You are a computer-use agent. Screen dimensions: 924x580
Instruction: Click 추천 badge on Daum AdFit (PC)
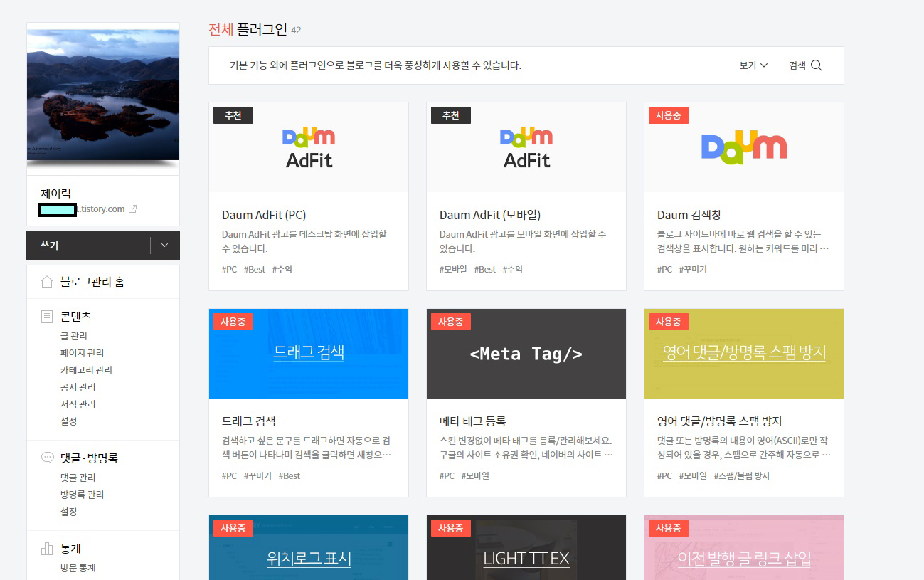233,115
